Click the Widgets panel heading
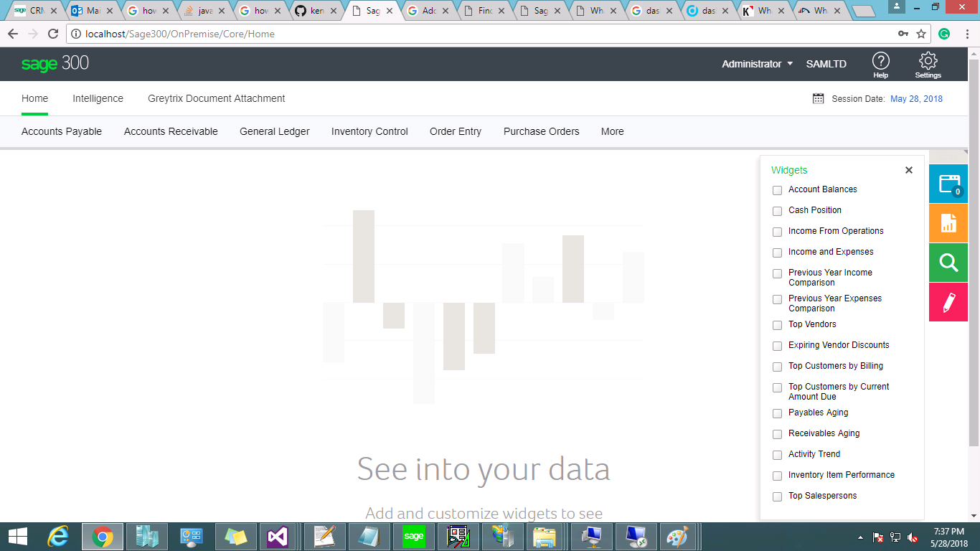Image resolution: width=980 pixels, height=551 pixels. click(x=789, y=170)
